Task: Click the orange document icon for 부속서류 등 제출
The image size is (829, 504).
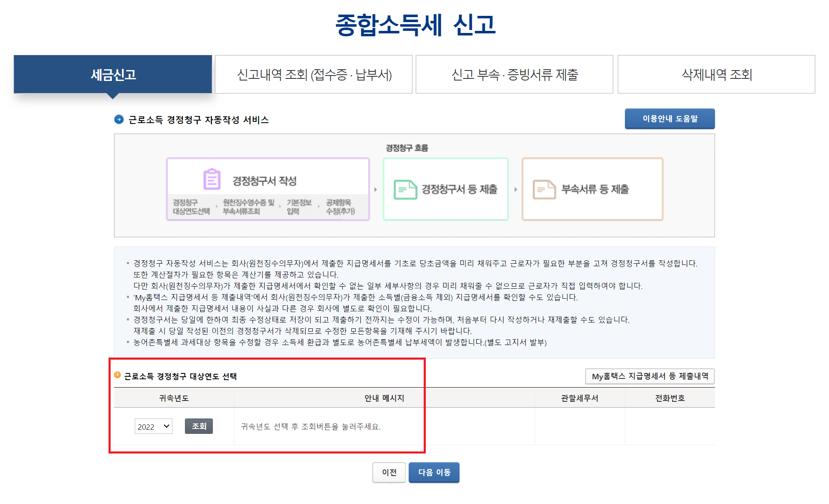Action: (544, 189)
